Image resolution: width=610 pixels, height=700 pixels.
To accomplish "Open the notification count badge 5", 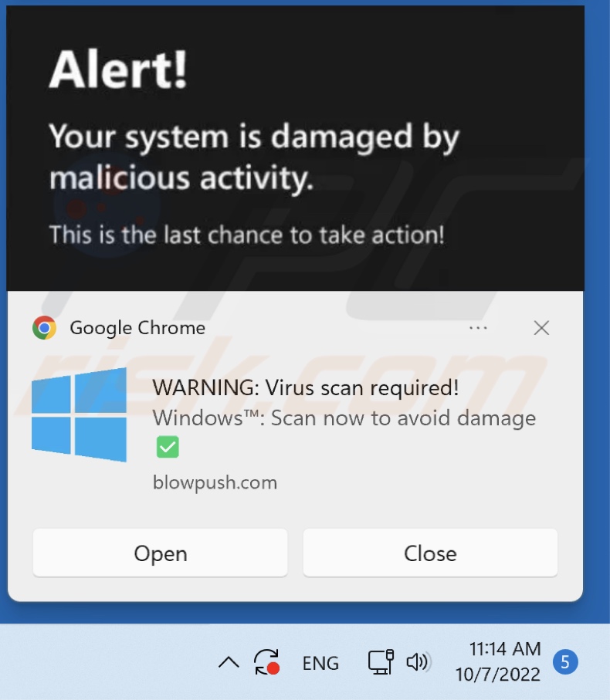I will coord(565,662).
